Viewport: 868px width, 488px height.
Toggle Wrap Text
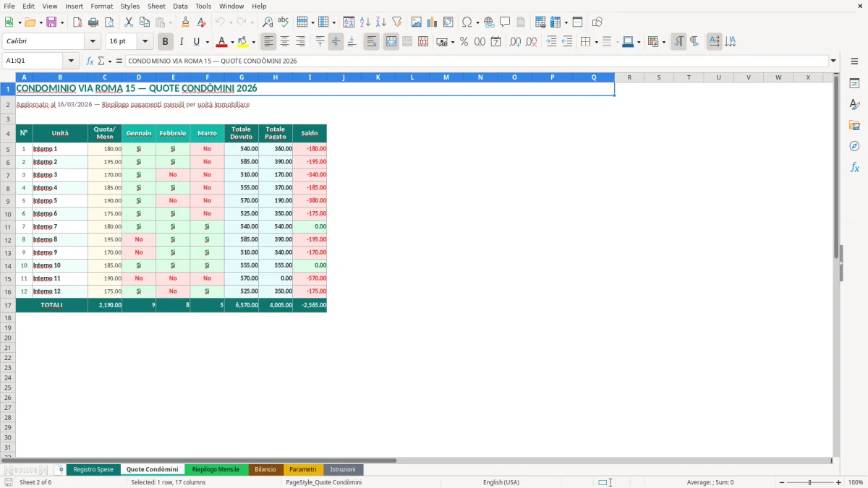371,42
